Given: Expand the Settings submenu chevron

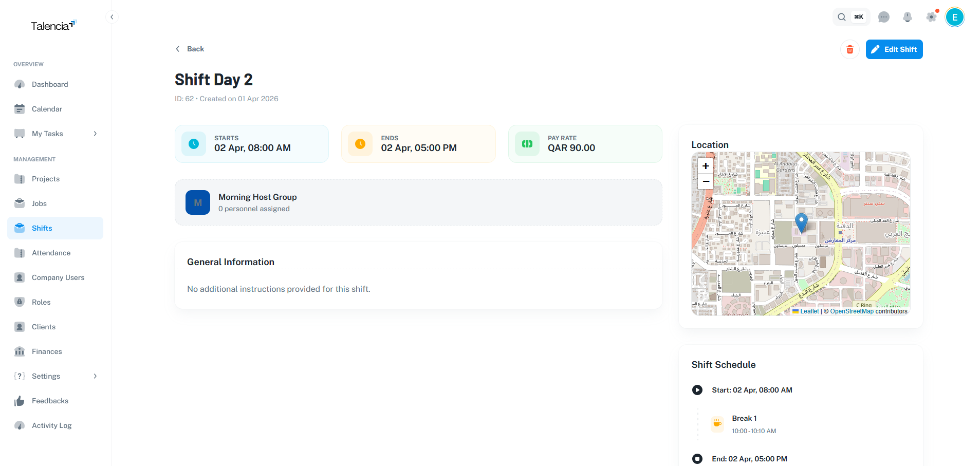Looking at the screenshot, I should (95, 376).
